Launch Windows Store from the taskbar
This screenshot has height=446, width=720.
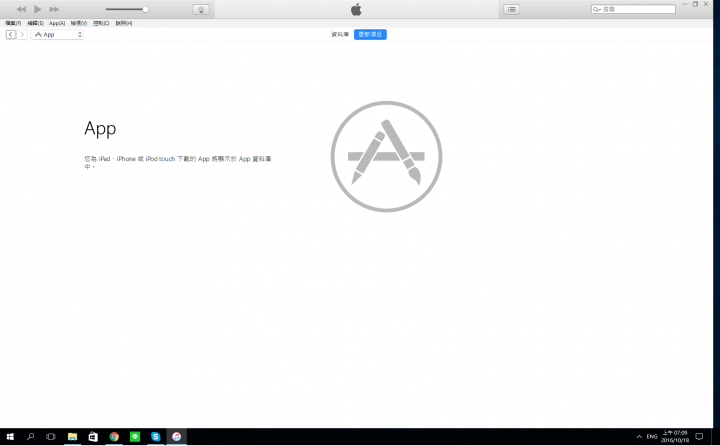pos(93,437)
